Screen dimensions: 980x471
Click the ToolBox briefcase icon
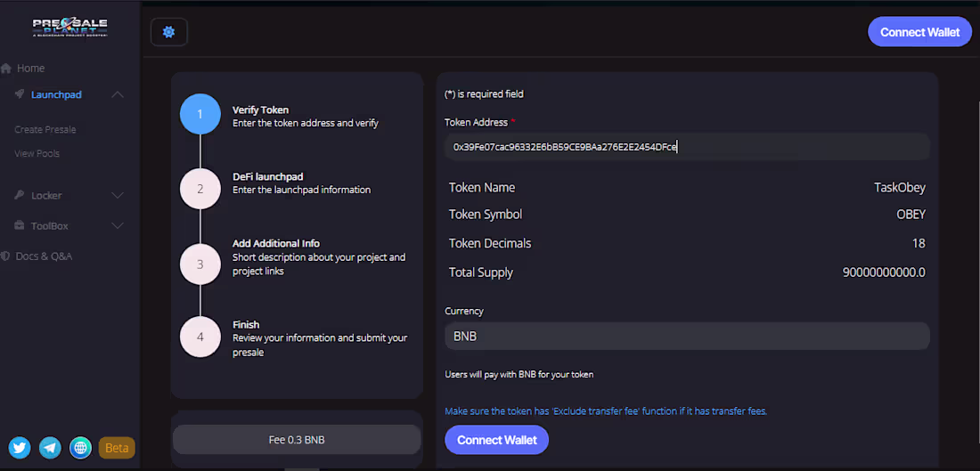coord(19,226)
